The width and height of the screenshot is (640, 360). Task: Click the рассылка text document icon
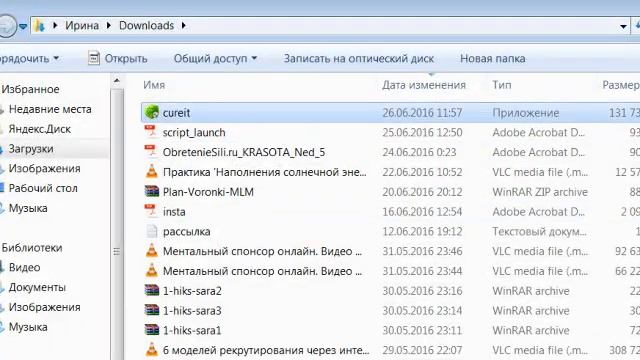(x=151, y=231)
